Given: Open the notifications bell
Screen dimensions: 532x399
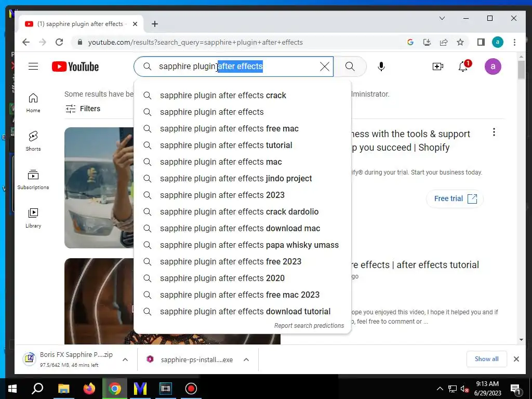Looking at the screenshot, I should point(463,66).
